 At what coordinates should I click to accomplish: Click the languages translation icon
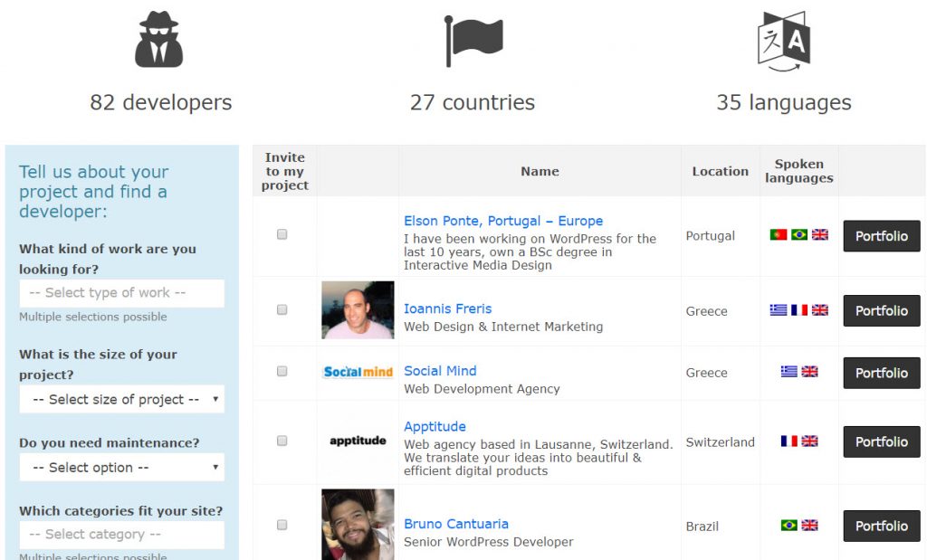click(x=783, y=41)
